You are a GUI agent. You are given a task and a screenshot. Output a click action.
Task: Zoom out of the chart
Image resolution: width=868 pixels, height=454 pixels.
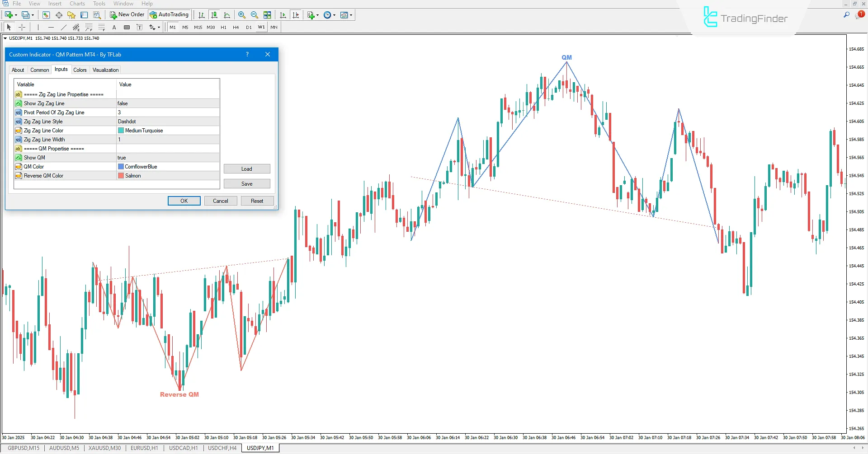click(x=254, y=15)
